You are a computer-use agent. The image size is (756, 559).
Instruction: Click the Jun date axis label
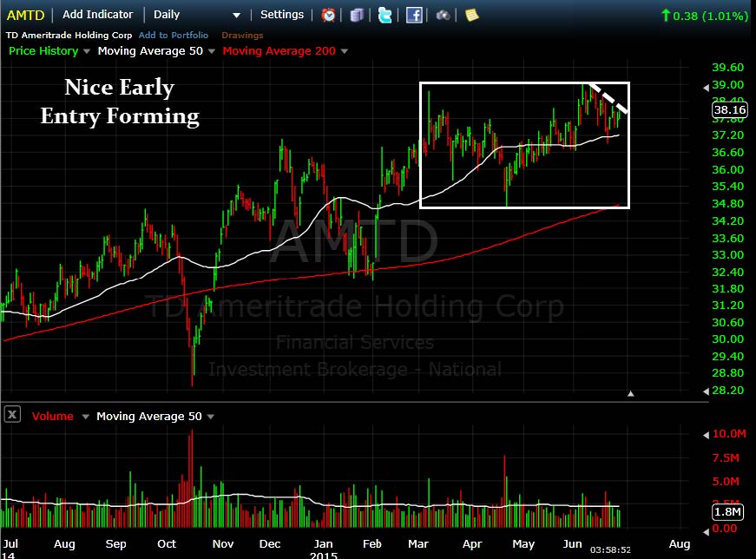(x=572, y=544)
